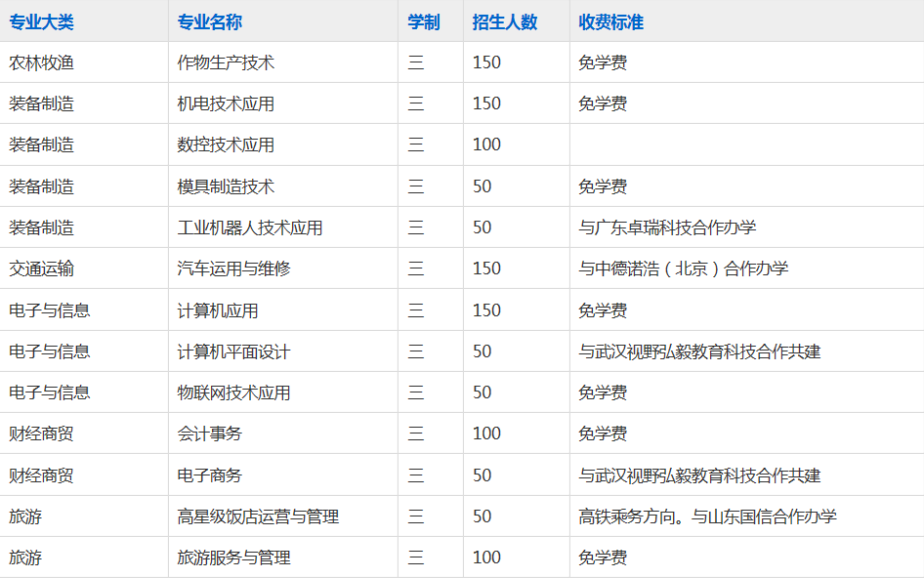This screenshot has height=578, width=924.
Task: Select the 计算机应用 major cell
Action: click(x=283, y=310)
